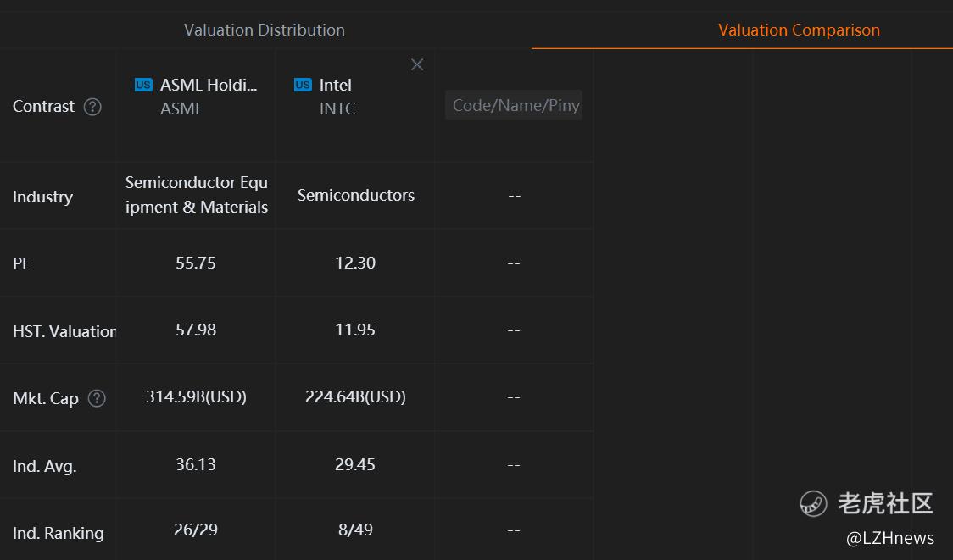Click the US flag badge next to ASML
This screenshot has width=953, height=560.
143,85
